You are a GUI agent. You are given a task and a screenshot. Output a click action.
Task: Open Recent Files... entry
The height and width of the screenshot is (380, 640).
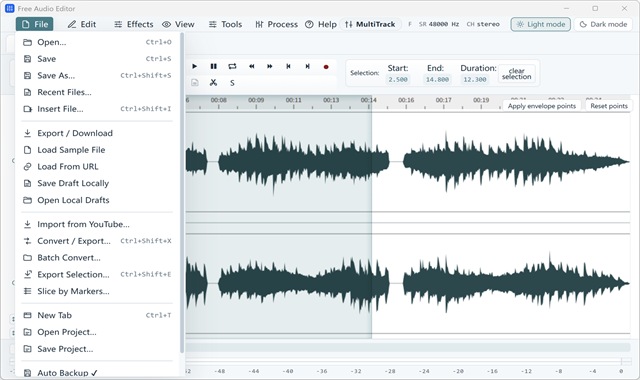97,92
